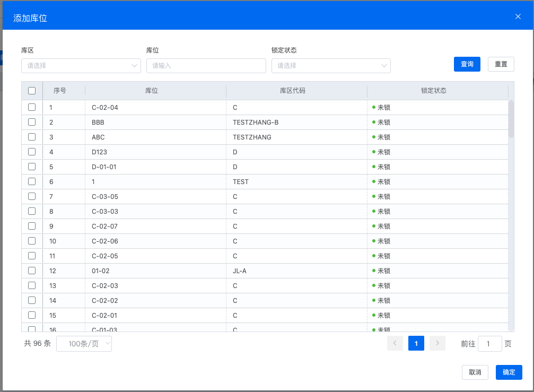Tick the checkbox for row D123
Screen dimensions: 534x392
[x=32, y=152]
